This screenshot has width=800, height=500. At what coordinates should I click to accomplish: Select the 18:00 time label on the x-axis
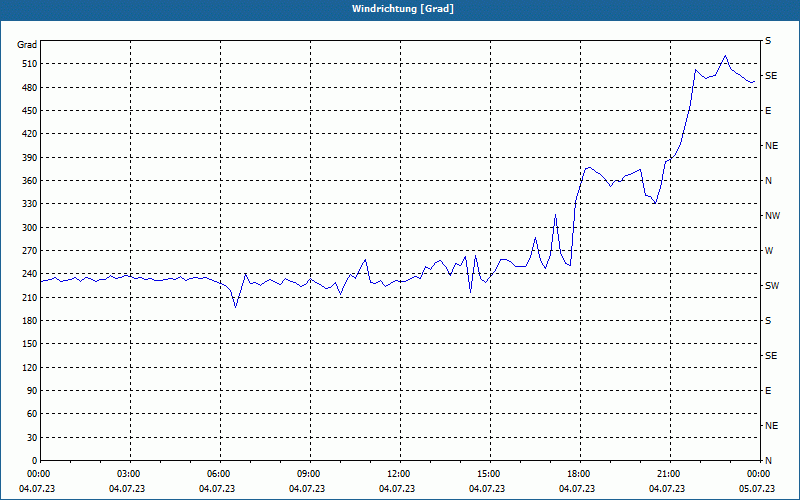[580, 474]
